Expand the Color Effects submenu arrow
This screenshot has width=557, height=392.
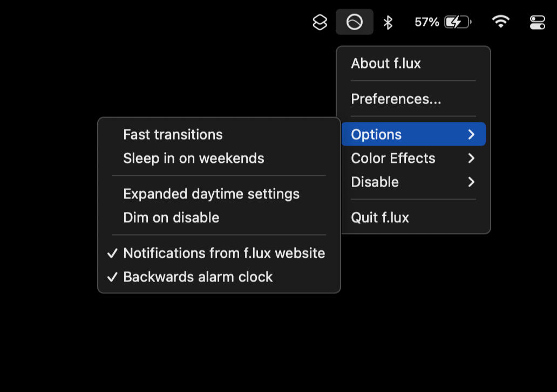coord(471,158)
